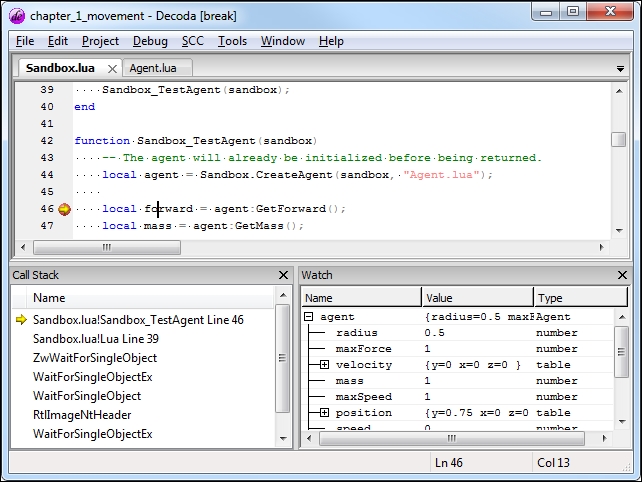Expand the velocity table in Watch
Image resolution: width=642 pixels, height=482 pixels.
324,364
